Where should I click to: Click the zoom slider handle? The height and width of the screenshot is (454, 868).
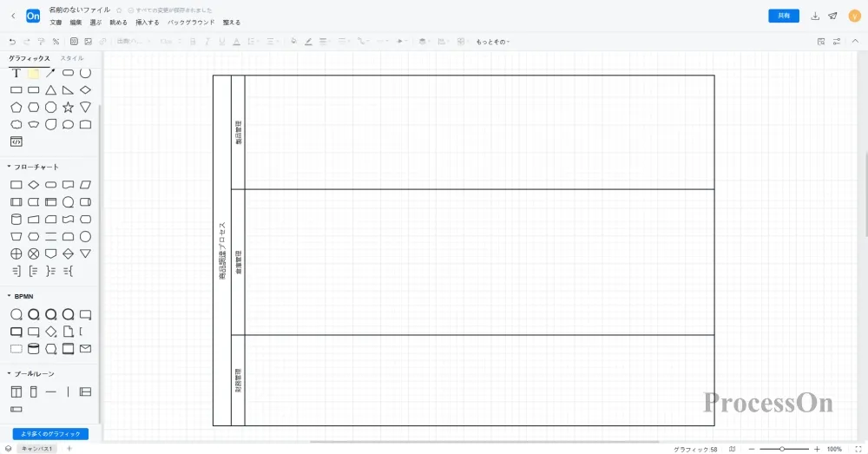click(782, 449)
